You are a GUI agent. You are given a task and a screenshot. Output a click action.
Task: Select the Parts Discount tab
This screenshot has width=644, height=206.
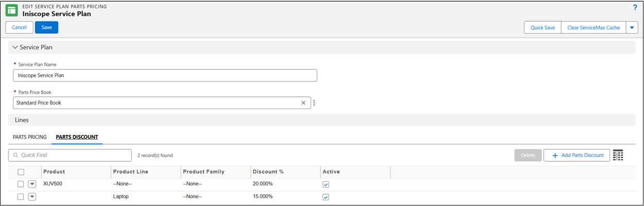(x=77, y=137)
